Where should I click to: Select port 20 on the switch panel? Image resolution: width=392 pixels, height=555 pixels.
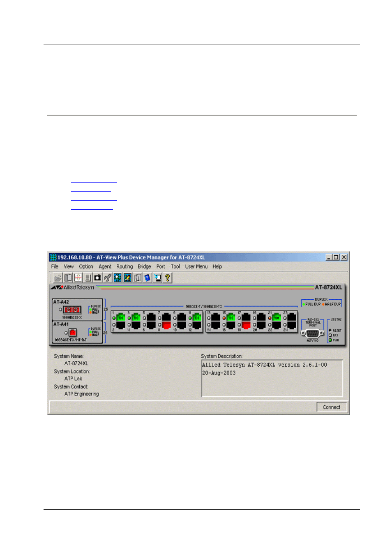coord(261,325)
